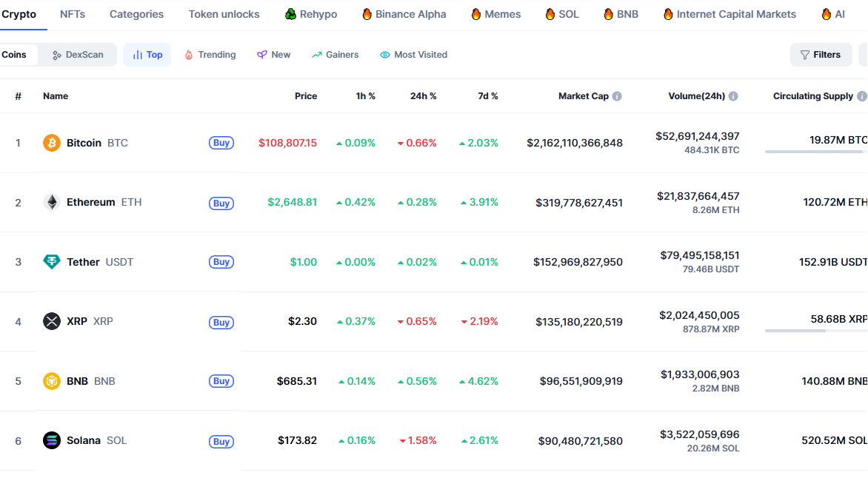
Task: Click the XRP coin logo
Action: 52,321
